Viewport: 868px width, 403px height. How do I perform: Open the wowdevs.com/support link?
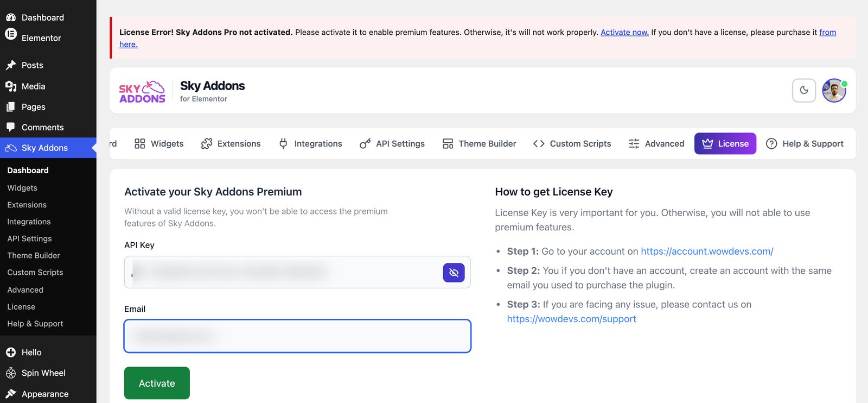pyautogui.click(x=571, y=319)
